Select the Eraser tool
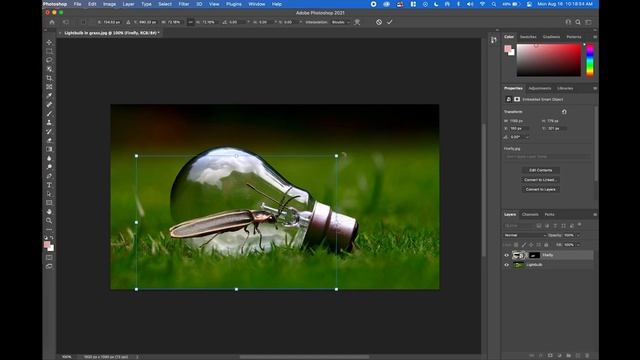The height and width of the screenshot is (360, 640). [x=49, y=140]
